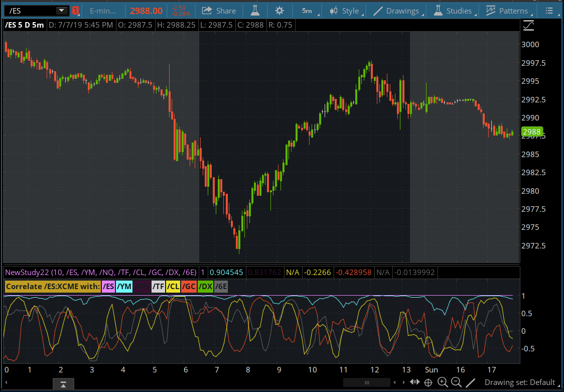The height and width of the screenshot is (392, 564).
Task: Toggle the /DX correlation line
Action: (205, 287)
